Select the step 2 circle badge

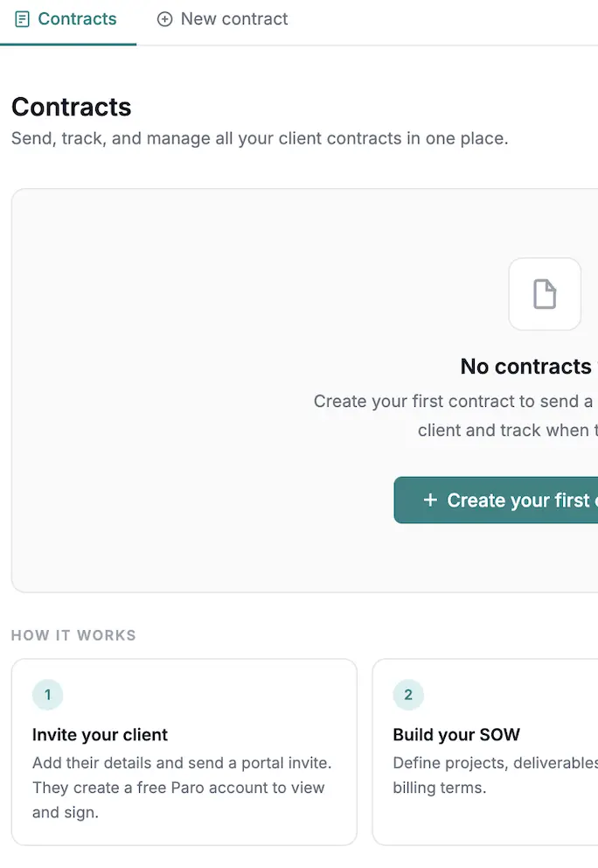coord(408,695)
